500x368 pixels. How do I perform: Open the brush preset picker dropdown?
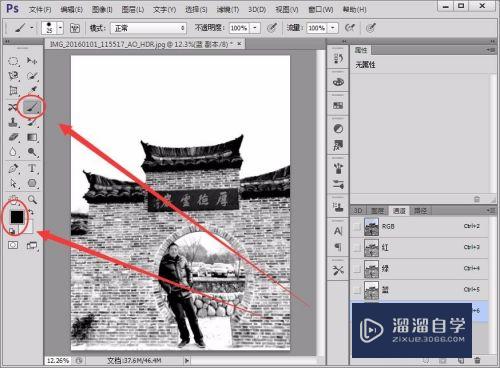point(60,28)
